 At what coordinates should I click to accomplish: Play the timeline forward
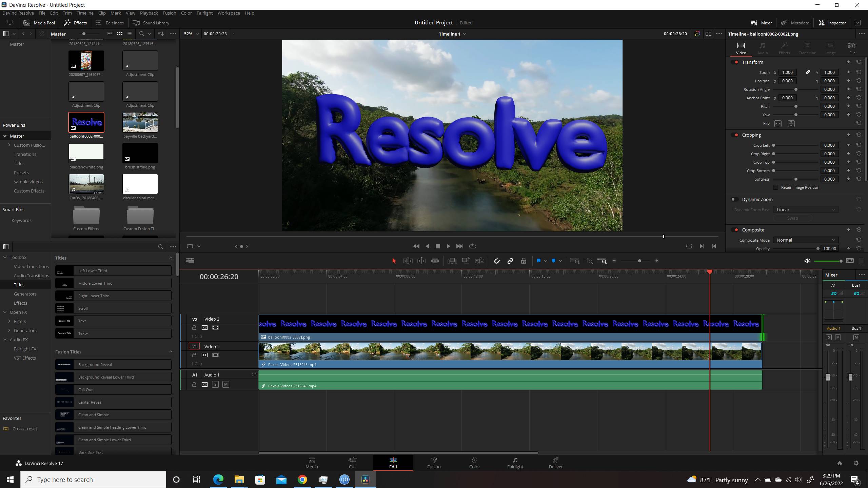tap(448, 246)
